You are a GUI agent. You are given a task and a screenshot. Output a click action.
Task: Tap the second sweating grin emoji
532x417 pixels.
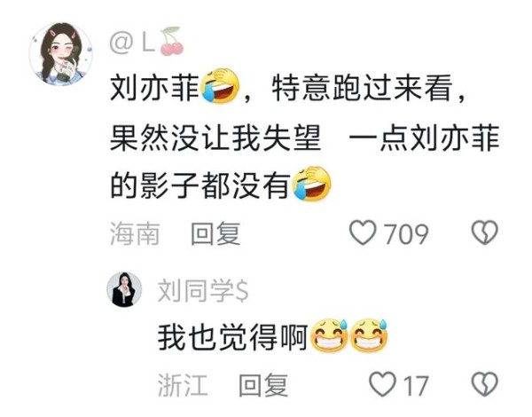pos(369,335)
